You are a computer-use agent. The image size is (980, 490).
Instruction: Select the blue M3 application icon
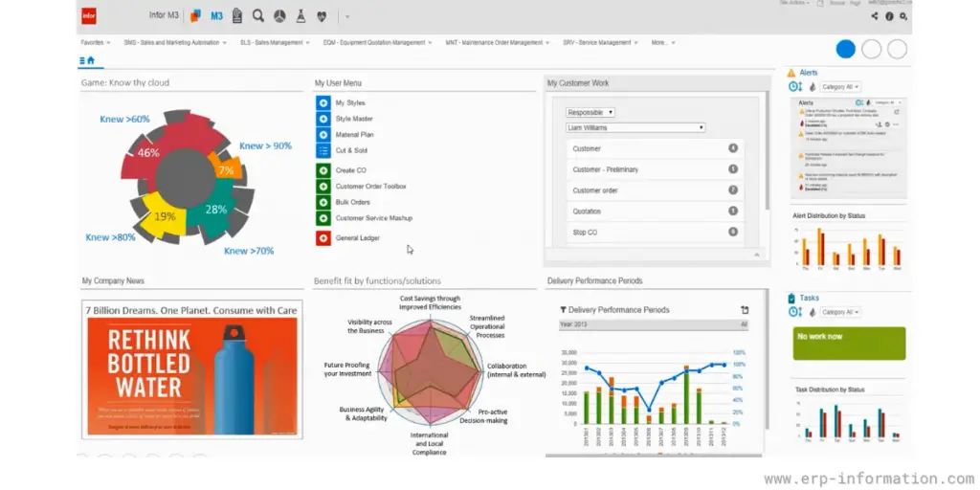coord(216,16)
